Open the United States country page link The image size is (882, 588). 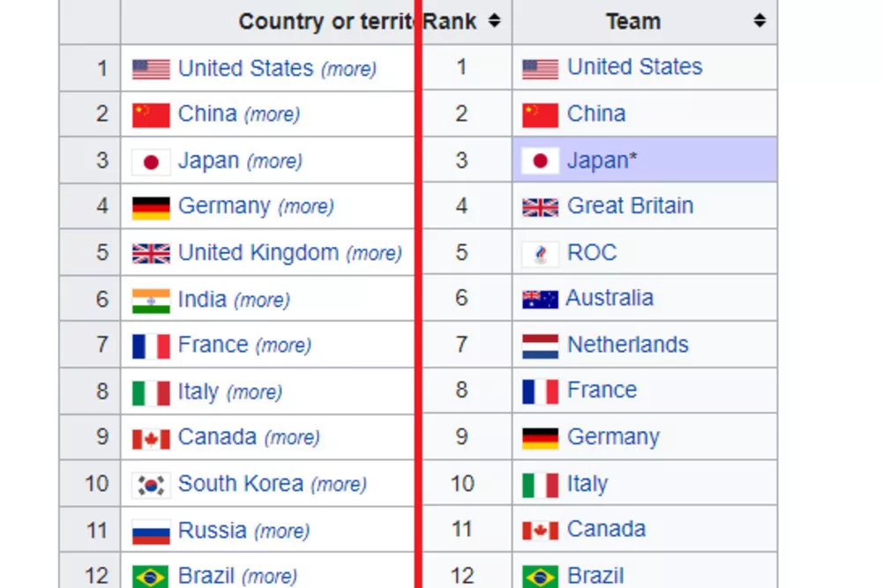[x=243, y=67]
